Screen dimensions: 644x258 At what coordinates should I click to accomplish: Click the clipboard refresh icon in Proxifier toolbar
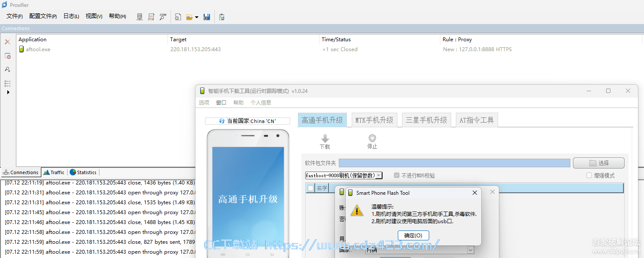(x=222, y=17)
